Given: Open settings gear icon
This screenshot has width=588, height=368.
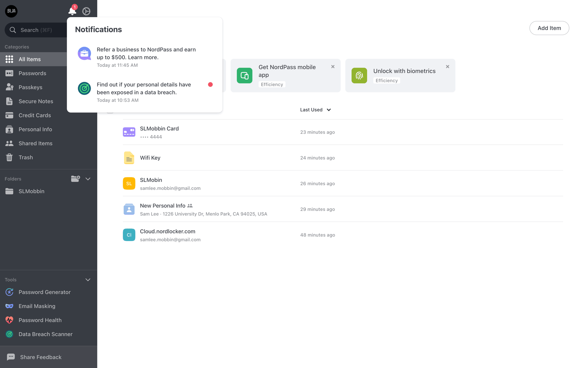Looking at the screenshot, I should (86, 11).
